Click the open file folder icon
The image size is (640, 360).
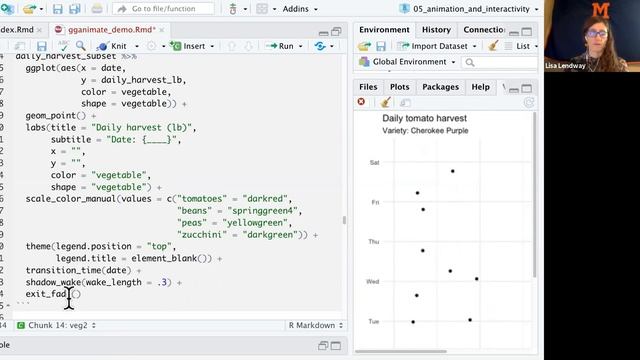29,9
